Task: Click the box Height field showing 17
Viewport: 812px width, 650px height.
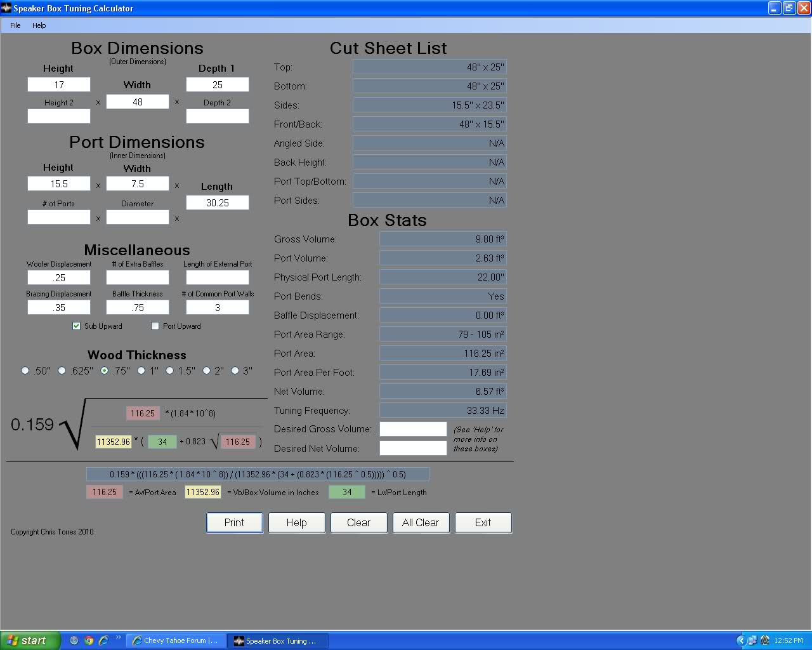Action: [59, 84]
